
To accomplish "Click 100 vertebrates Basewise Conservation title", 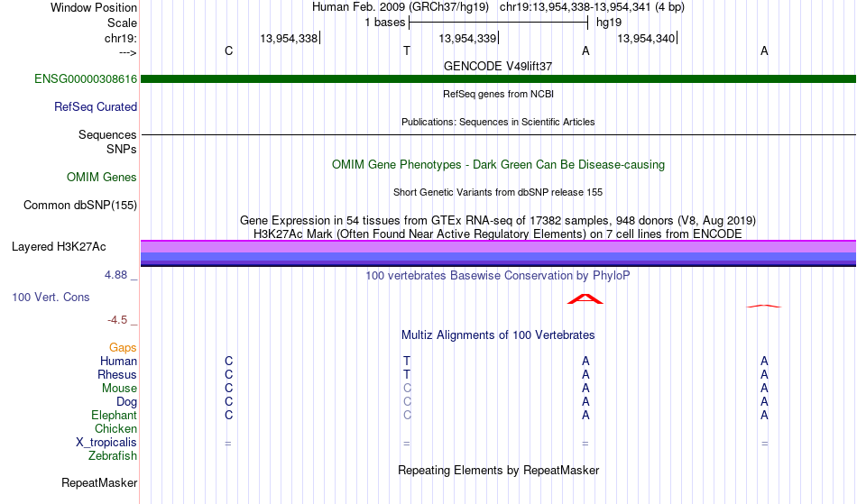I will (x=498, y=275).
